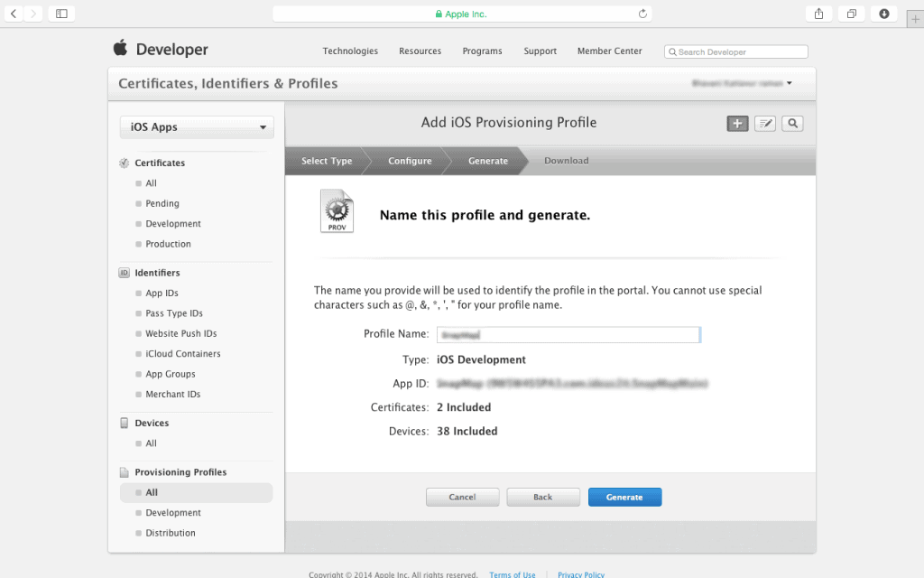Click Safari's forward arrow button
The image size is (924, 578).
coord(33,14)
